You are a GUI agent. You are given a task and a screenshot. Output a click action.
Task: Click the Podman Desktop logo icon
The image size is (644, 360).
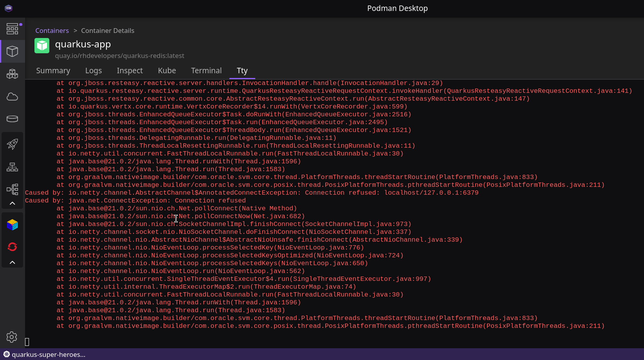(9, 8)
